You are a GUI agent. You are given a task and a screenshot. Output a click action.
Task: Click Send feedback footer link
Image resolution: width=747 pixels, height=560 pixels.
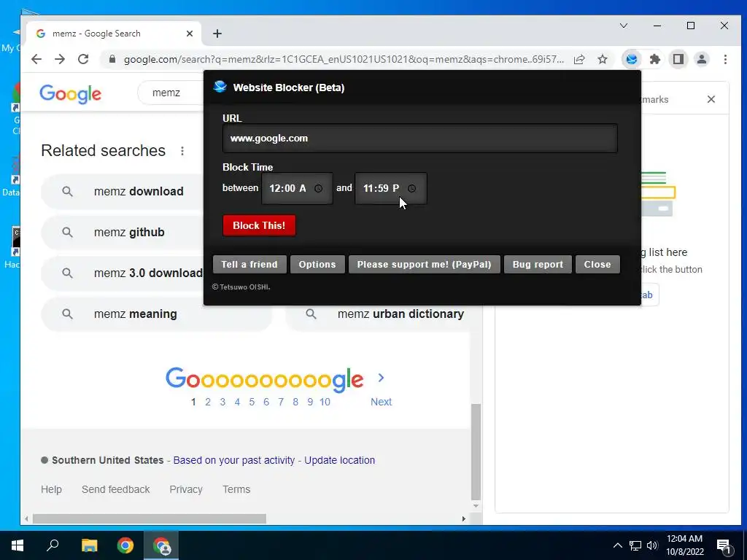coord(116,489)
